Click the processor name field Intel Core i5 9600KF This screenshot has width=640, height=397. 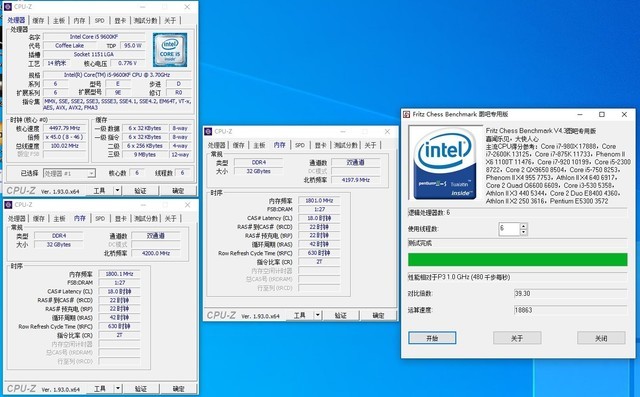94,37
